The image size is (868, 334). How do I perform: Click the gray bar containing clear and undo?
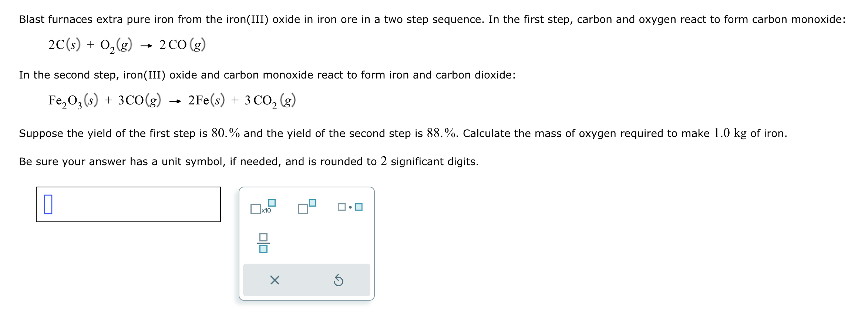click(x=307, y=280)
